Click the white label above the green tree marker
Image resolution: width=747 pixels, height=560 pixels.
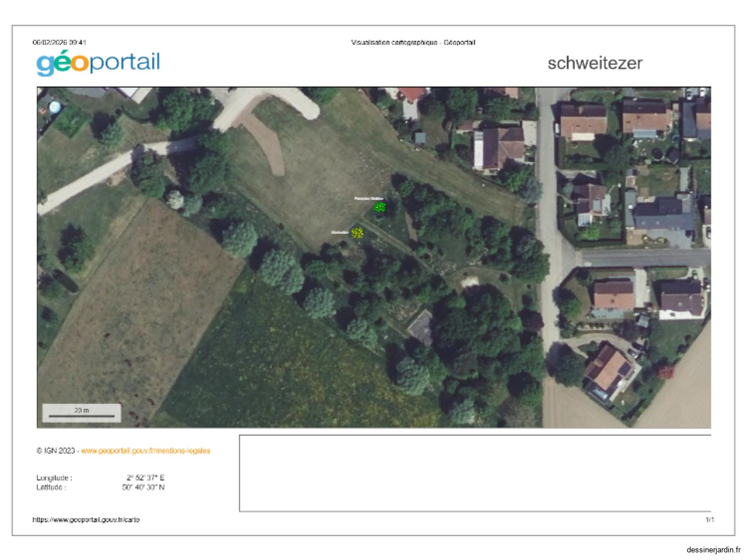pyautogui.click(x=369, y=199)
